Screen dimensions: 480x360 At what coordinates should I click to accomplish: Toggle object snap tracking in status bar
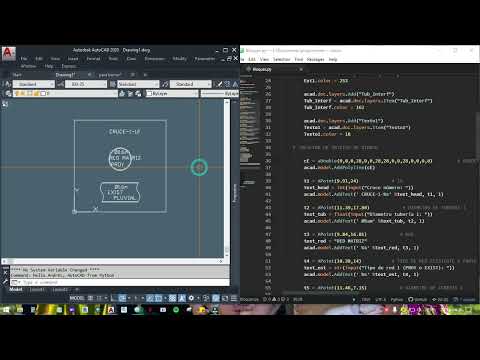(150, 298)
